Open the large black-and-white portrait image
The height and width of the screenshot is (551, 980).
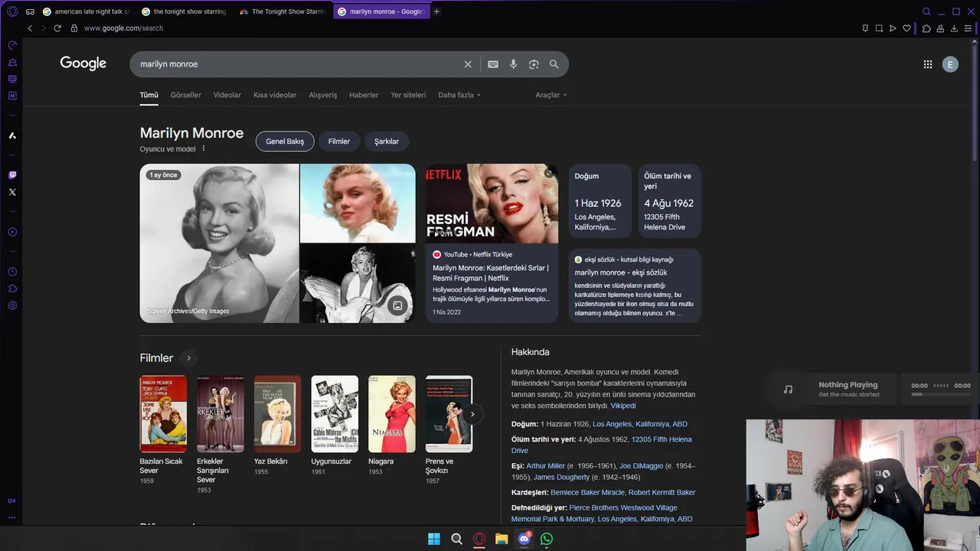click(219, 243)
